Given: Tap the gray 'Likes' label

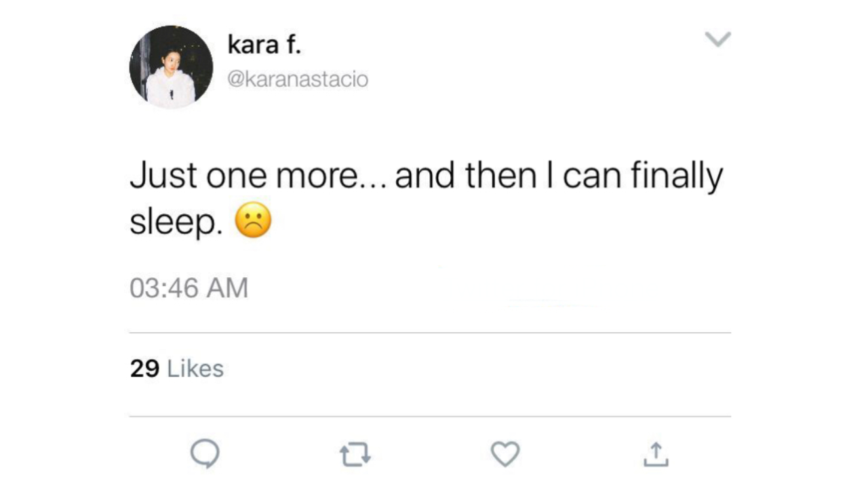Looking at the screenshot, I should tap(195, 369).
